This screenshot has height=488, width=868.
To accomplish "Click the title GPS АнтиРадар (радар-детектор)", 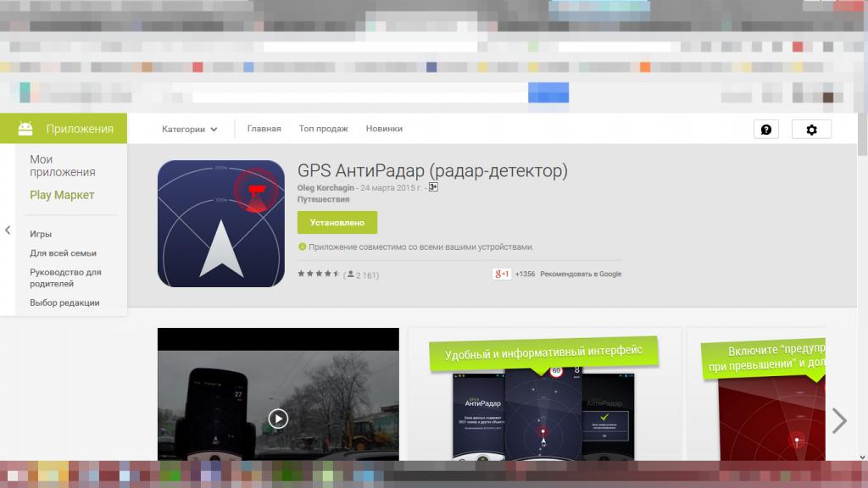I will [432, 170].
